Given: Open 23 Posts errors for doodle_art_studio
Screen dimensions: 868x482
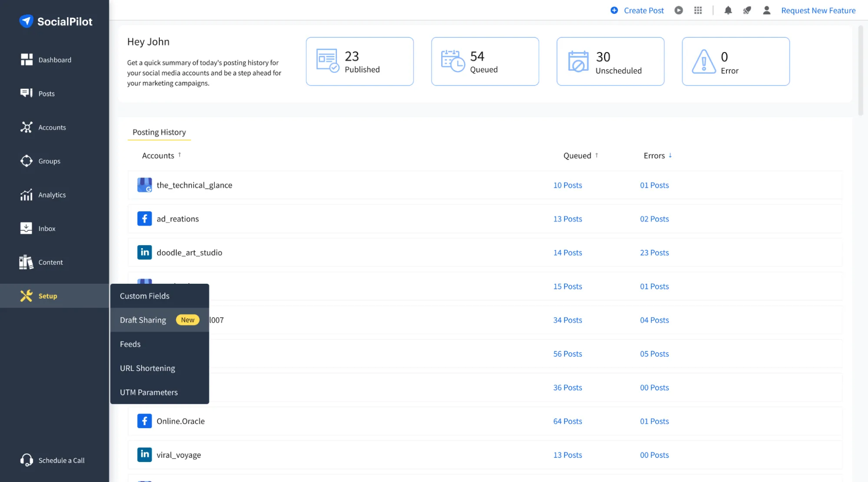Looking at the screenshot, I should [x=654, y=252].
